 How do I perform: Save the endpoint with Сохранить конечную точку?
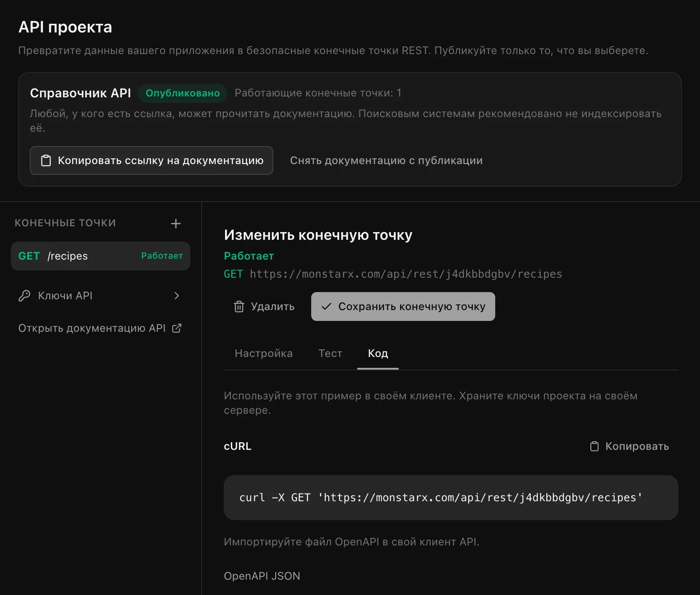[403, 307]
